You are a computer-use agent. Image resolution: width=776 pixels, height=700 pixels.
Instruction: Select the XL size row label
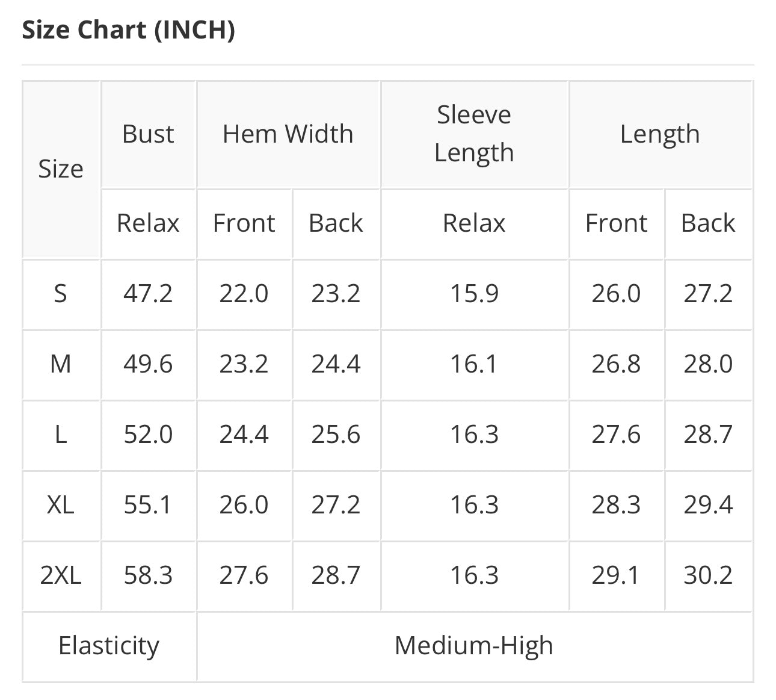point(61,504)
